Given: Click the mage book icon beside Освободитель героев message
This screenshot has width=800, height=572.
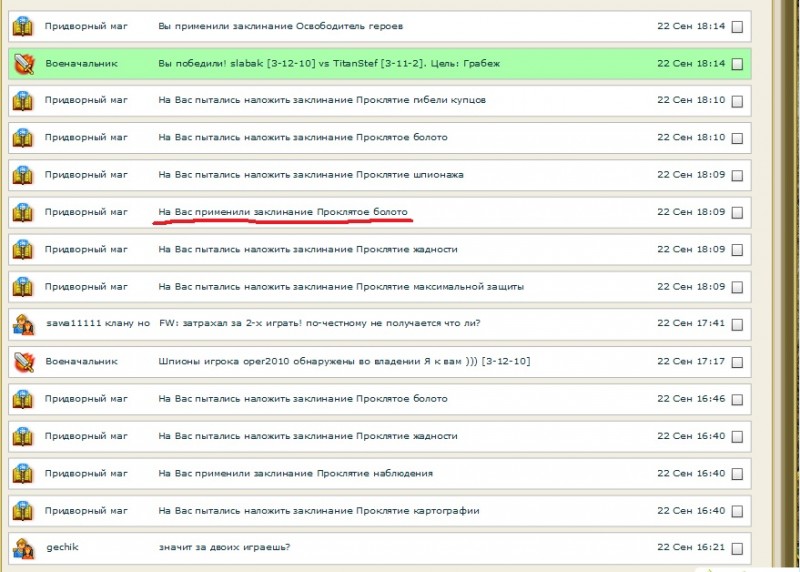Looking at the screenshot, I should coord(23,26).
